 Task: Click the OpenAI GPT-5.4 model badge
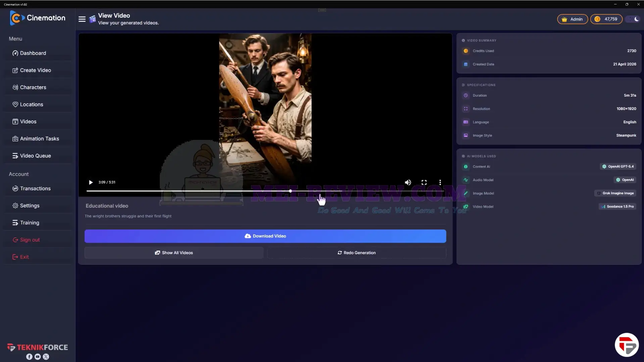[618, 166]
